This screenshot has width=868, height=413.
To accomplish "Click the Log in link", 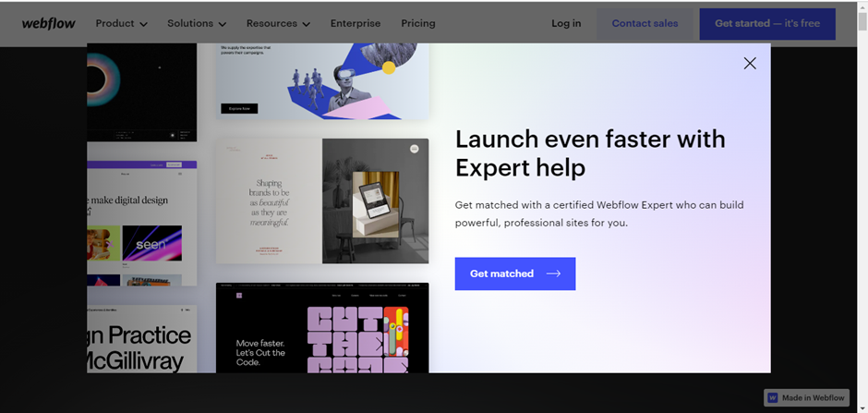I will point(566,24).
